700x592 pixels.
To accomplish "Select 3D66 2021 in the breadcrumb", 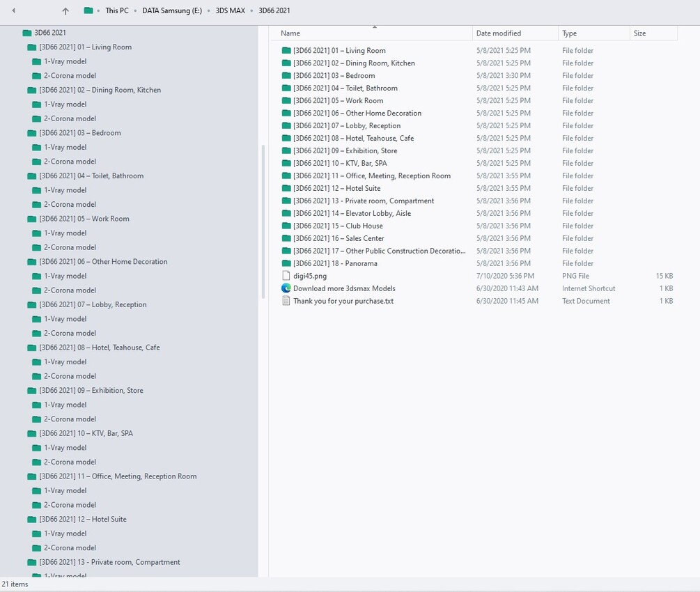I will 274,10.
